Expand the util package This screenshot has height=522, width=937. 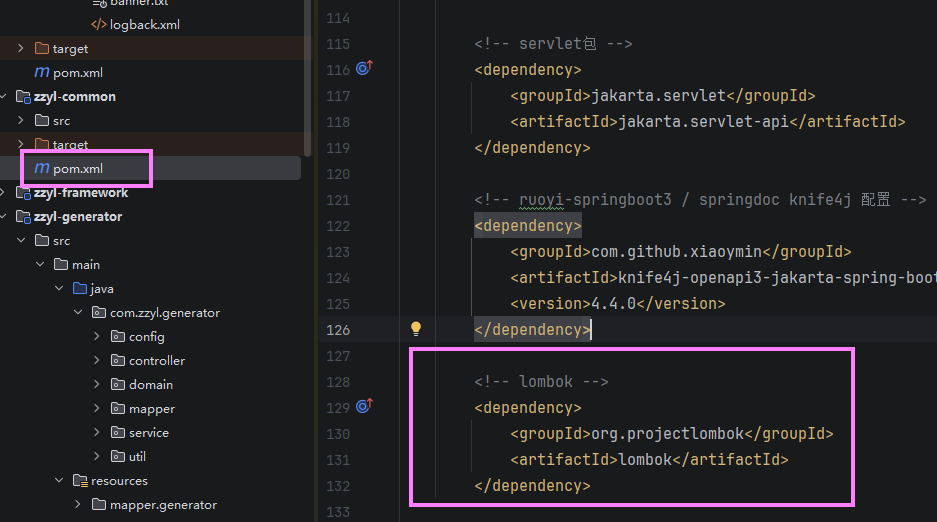tap(97, 456)
